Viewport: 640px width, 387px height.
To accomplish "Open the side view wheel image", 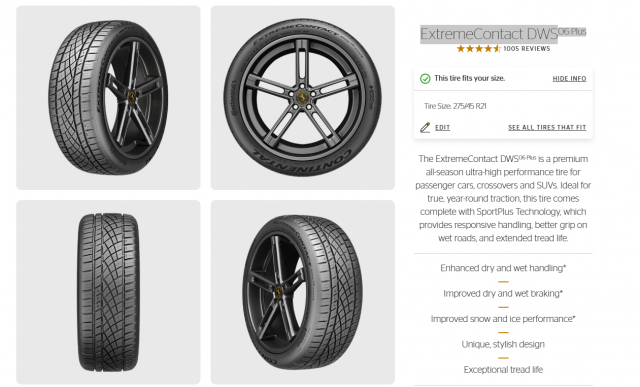I will (x=302, y=98).
